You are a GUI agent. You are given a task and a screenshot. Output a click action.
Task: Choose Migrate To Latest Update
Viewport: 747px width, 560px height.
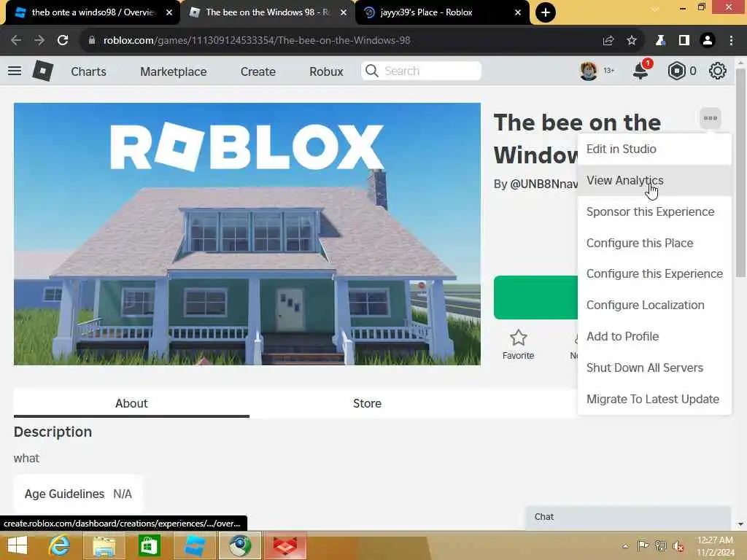(x=654, y=399)
